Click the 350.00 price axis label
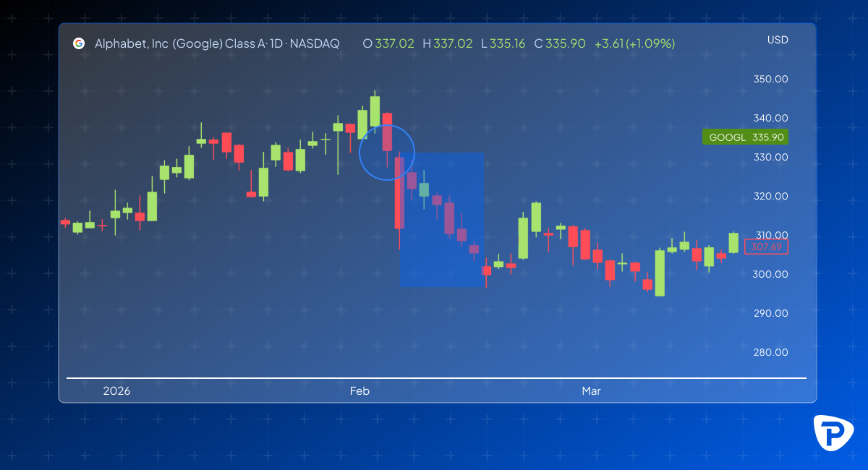This screenshot has width=868, height=470. click(770, 79)
